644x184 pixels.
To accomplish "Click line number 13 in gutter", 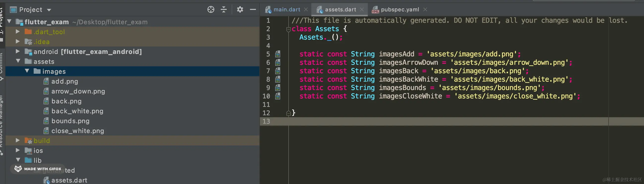I will pos(266,121).
